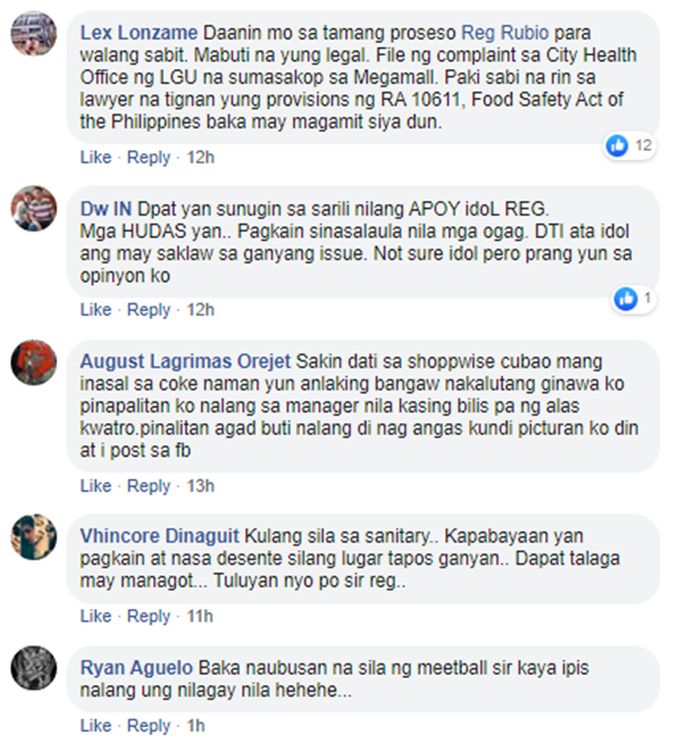Open Dw IN's profile picture
700x743 pixels.
tap(34, 208)
